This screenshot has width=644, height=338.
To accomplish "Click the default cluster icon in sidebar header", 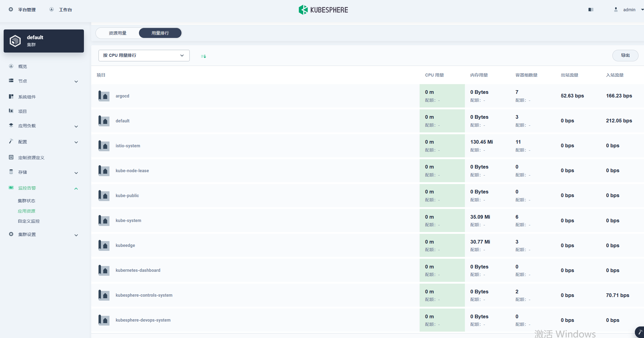I will tap(15, 40).
